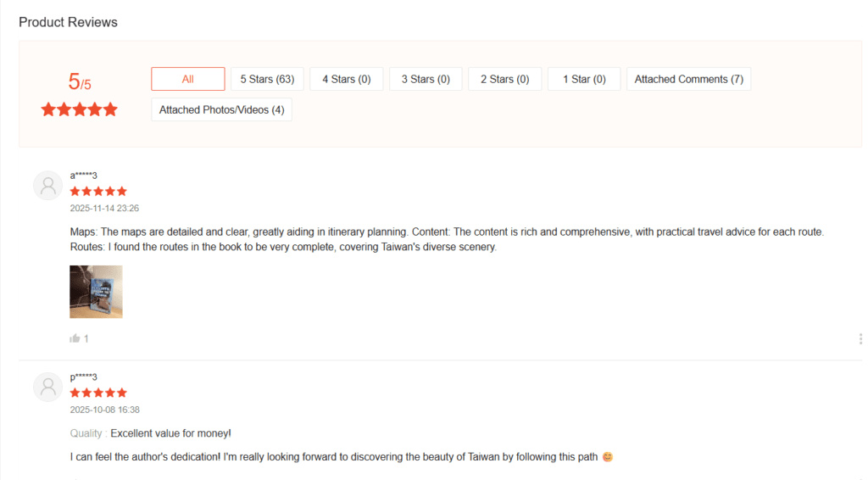The width and height of the screenshot is (868, 480).
Task: Click the smiley emoji ending second review
Action: (x=607, y=457)
